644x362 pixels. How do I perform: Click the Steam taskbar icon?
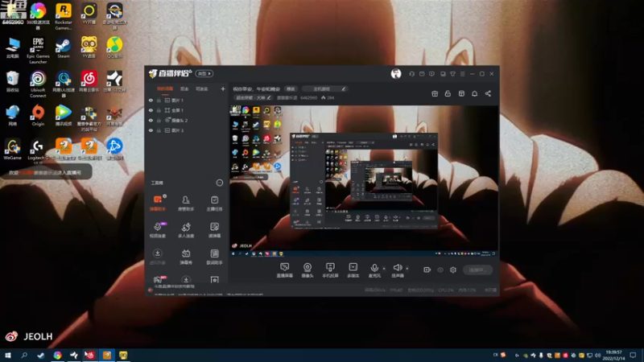(41, 355)
